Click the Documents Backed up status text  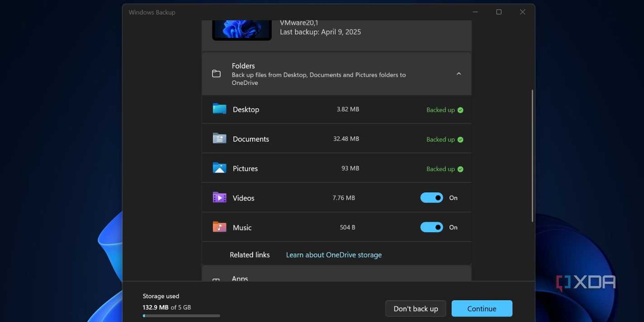pos(440,139)
